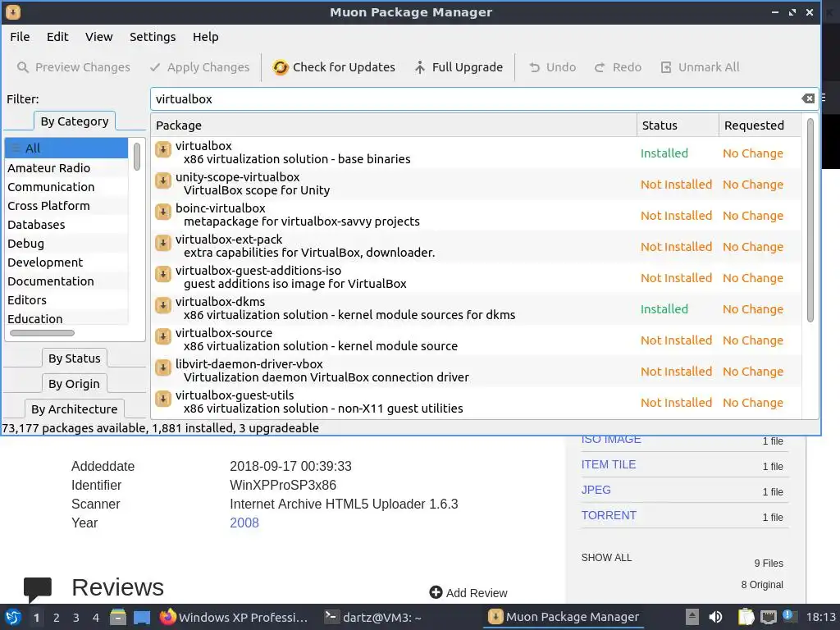840x630 pixels.
Task: Open the clipboard tray icon
Action: pos(746,617)
